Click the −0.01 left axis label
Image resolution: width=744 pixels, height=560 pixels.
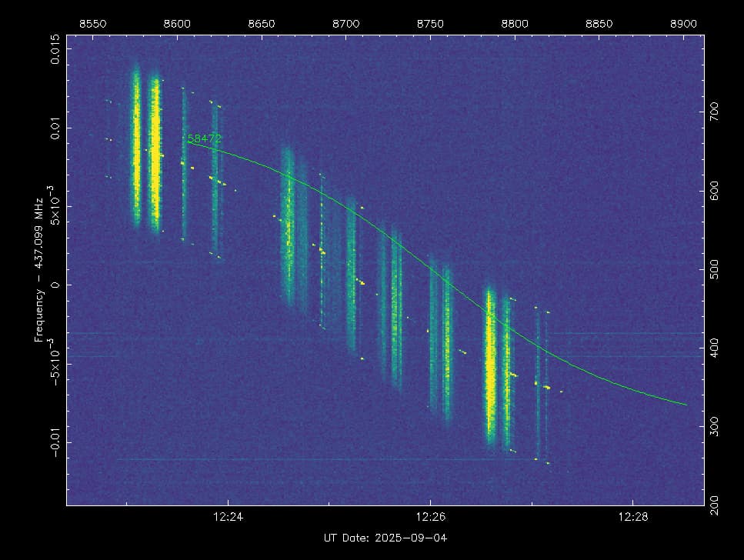tap(57, 442)
